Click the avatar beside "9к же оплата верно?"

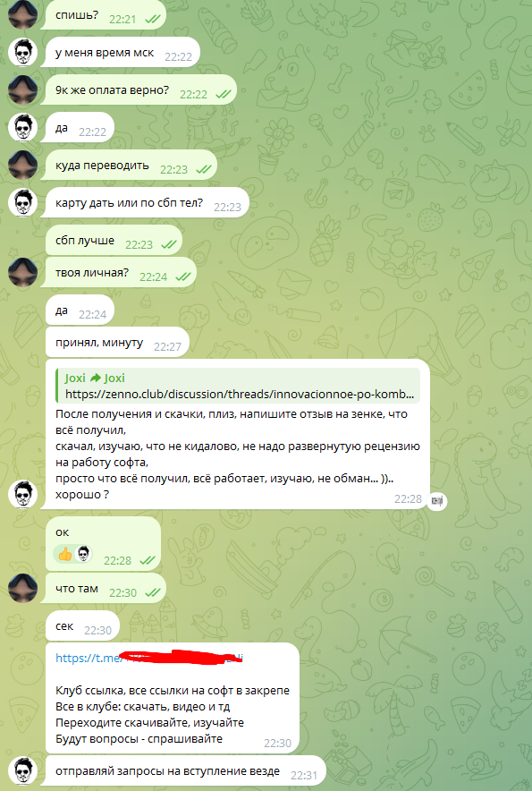point(22,89)
